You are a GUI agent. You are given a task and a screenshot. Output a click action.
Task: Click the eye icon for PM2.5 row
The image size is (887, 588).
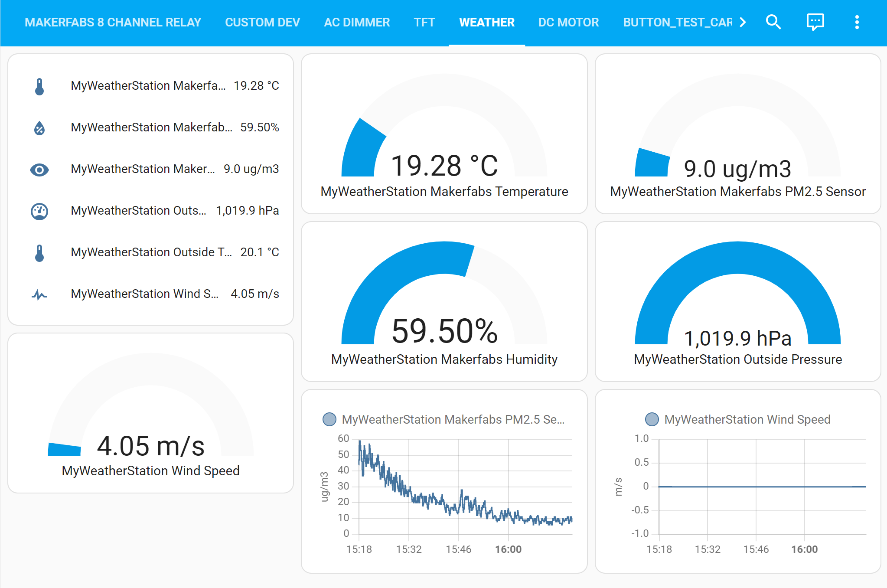tap(39, 170)
